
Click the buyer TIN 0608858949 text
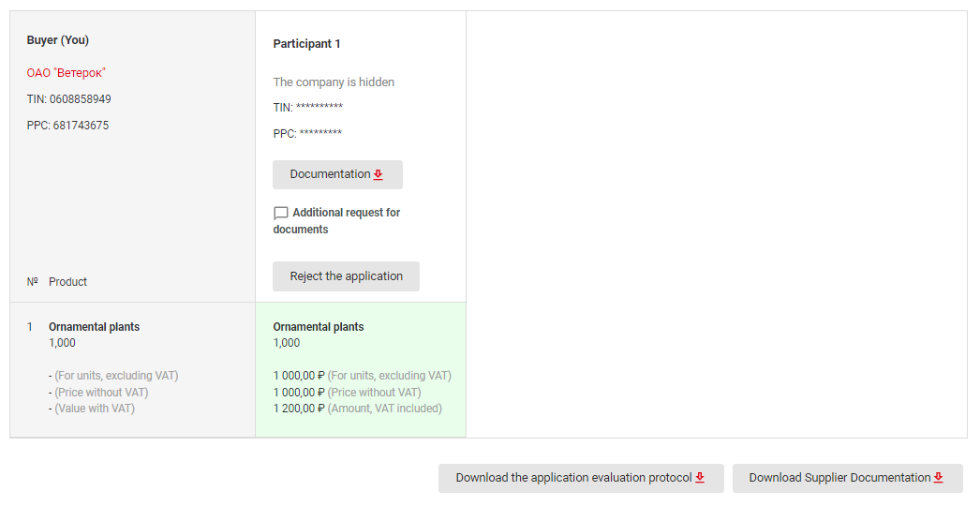(x=68, y=99)
